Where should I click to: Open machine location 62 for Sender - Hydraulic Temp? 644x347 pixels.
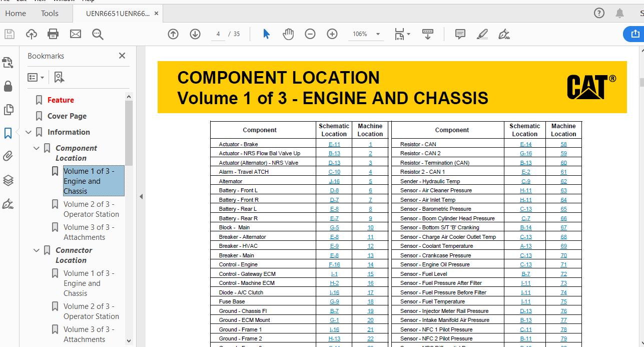563,181
